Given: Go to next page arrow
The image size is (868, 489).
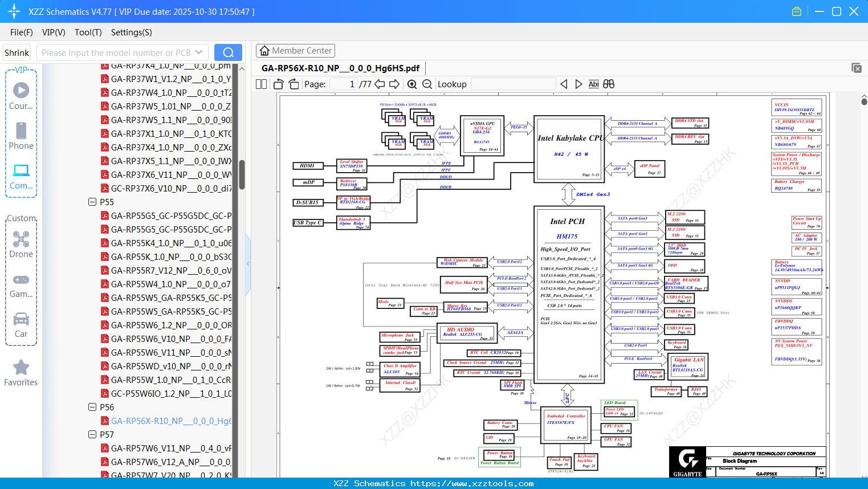Looking at the screenshot, I should [394, 84].
